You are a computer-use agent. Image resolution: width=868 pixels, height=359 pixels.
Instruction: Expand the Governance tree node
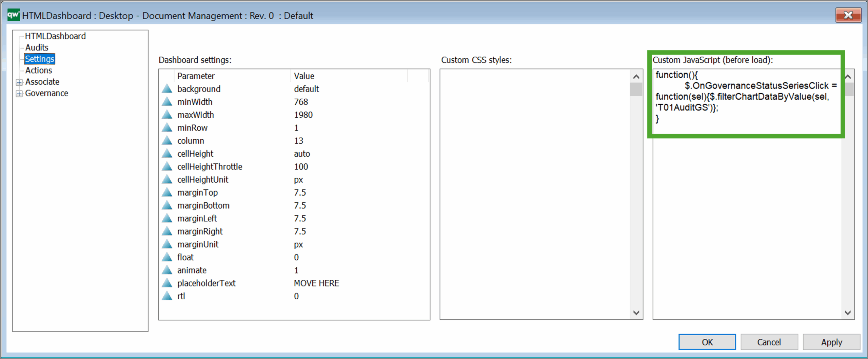pyautogui.click(x=19, y=94)
